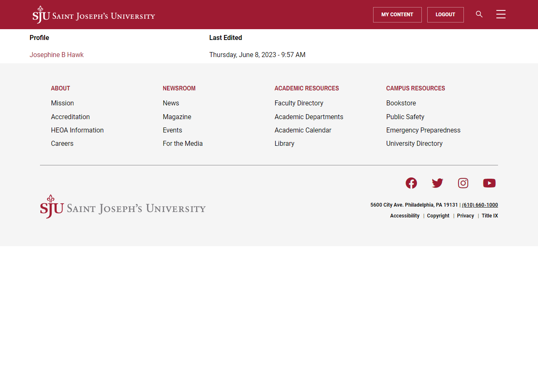
Task: Click the LOGOUT button
Action: pyautogui.click(x=446, y=15)
